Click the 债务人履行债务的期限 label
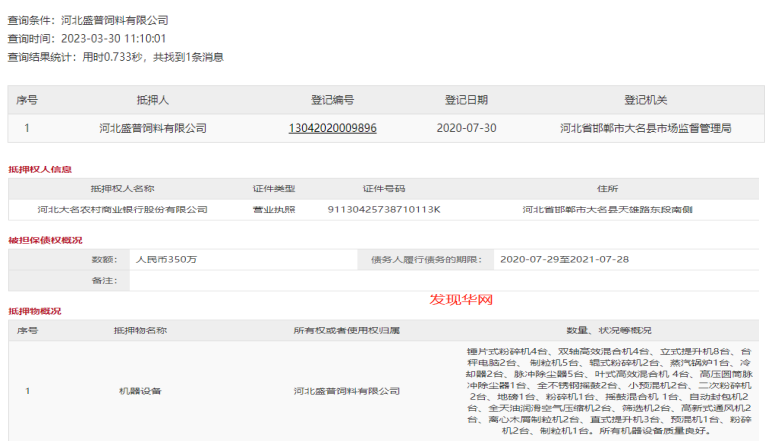Image resolution: width=769 pixels, height=445 pixels. (x=426, y=260)
